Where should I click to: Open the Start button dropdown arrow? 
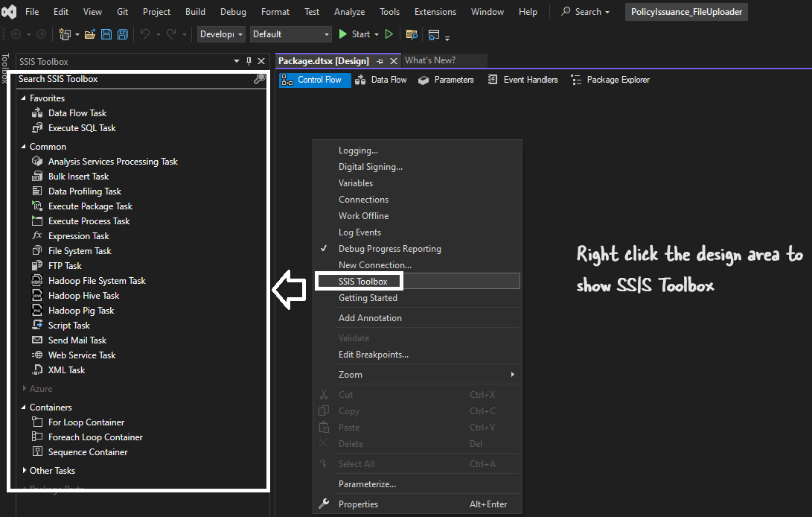(x=377, y=34)
